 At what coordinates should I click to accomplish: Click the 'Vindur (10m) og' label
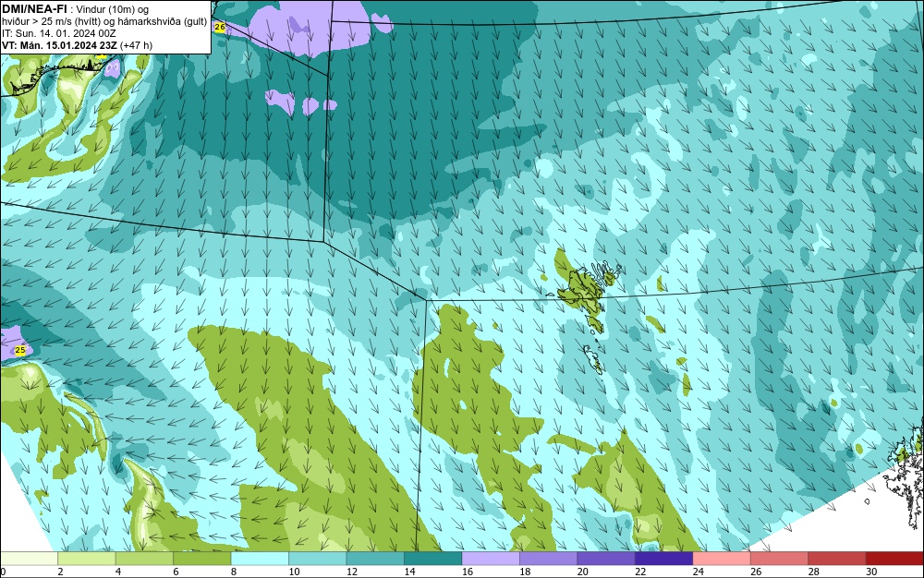click(113, 9)
